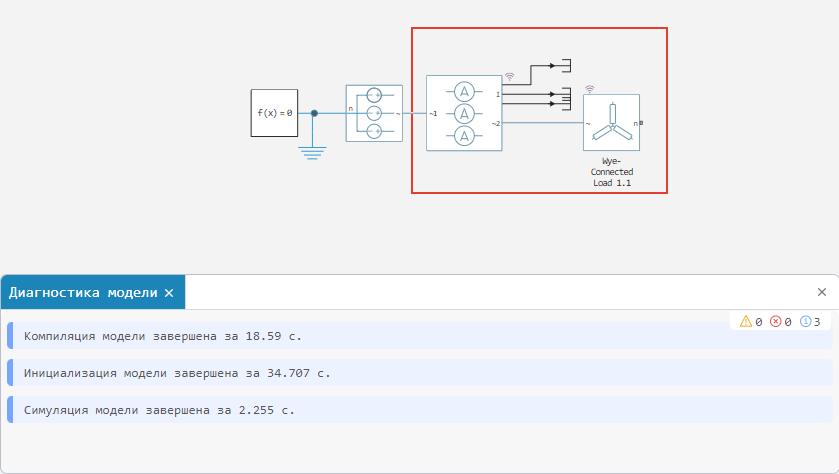Select the f(x)=0 solver configuration block
839x474 pixels.
pyautogui.click(x=274, y=113)
